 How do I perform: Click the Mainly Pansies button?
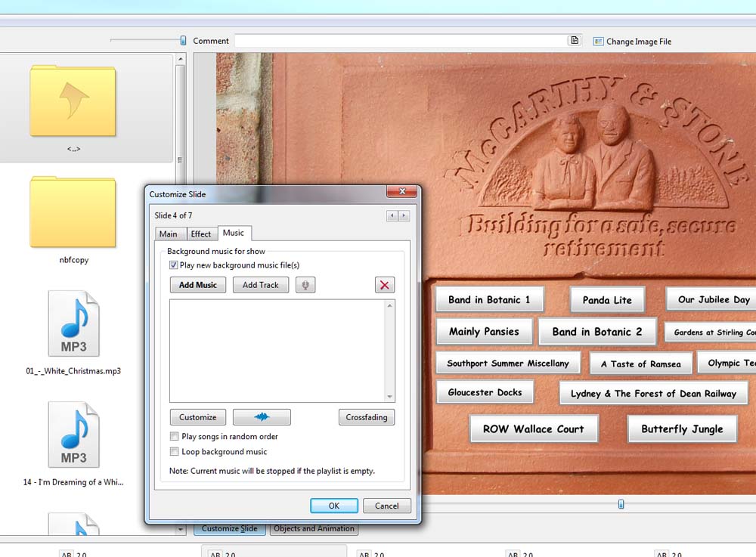(x=484, y=332)
